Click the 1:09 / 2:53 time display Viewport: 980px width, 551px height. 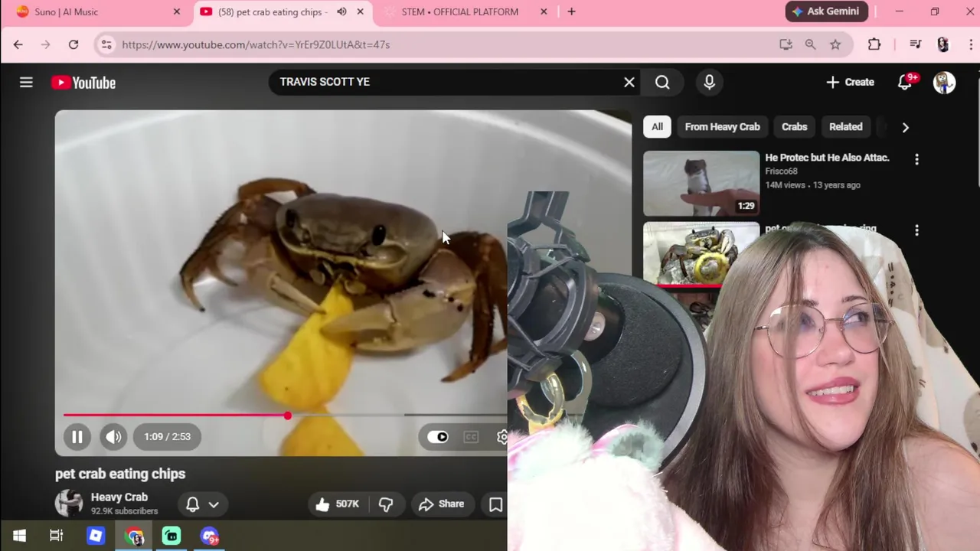click(167, 436)
